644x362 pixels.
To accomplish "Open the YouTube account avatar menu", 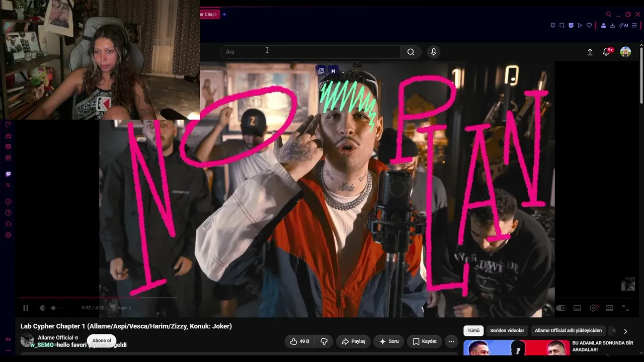I will (625, 52).
